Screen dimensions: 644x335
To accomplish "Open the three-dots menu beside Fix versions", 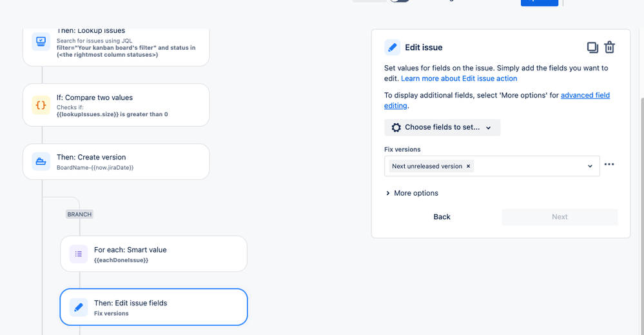I will pyautogui.click(x=609, y=165).
